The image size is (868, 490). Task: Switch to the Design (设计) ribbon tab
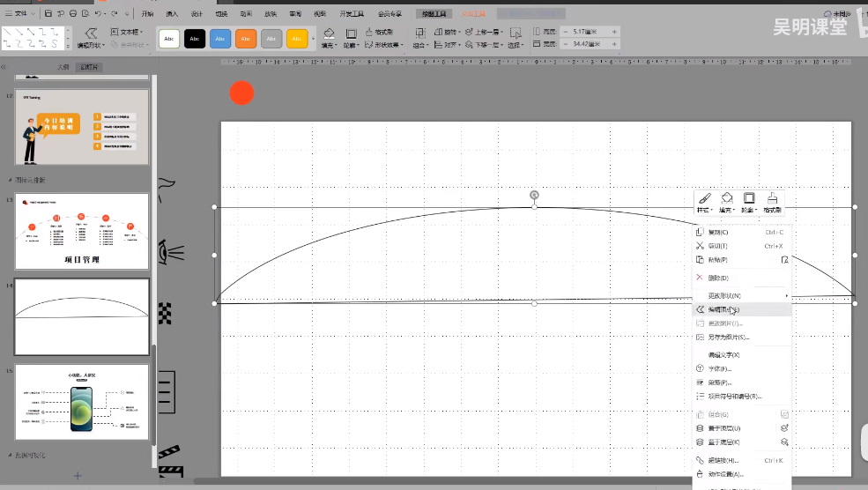pyautogui.click(x=197, y=14)
